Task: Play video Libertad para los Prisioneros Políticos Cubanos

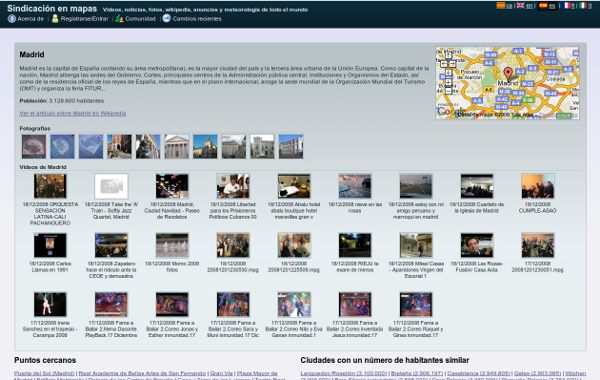Action: 233,186
